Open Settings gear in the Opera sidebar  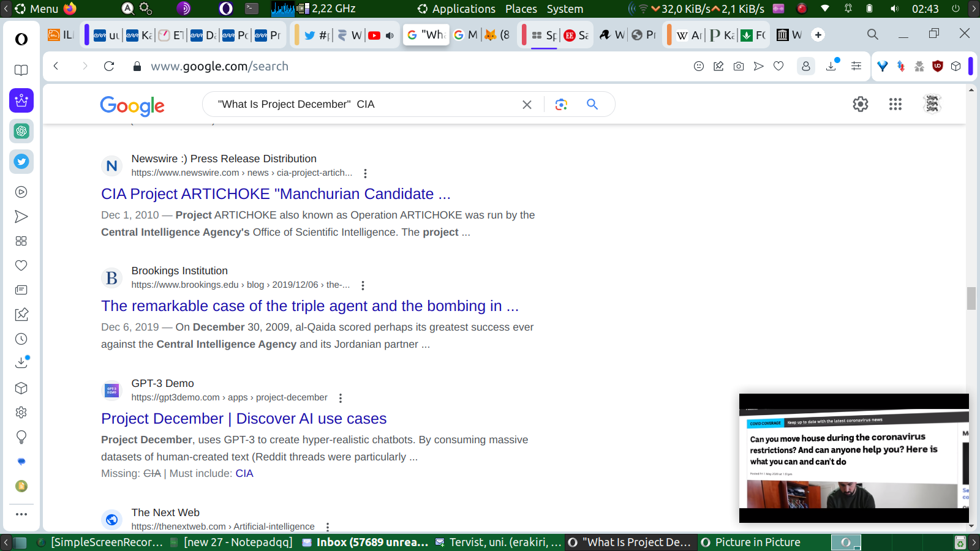pyautogui.click(x=21, y=413)
